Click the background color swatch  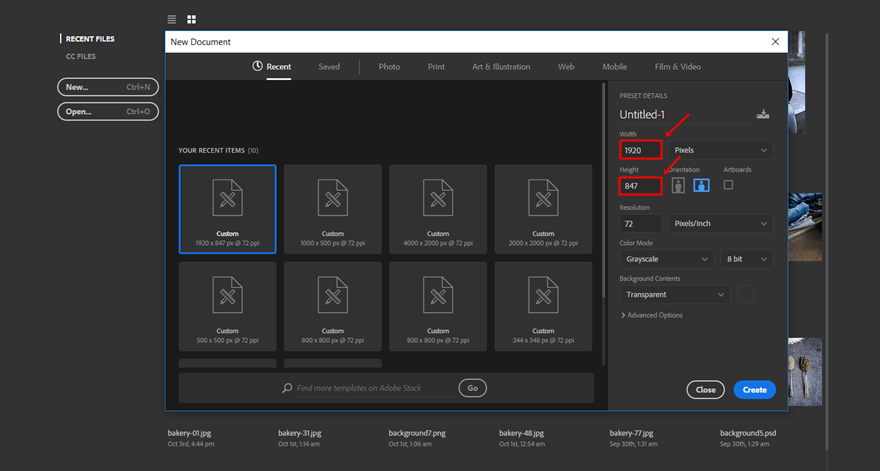745,294
